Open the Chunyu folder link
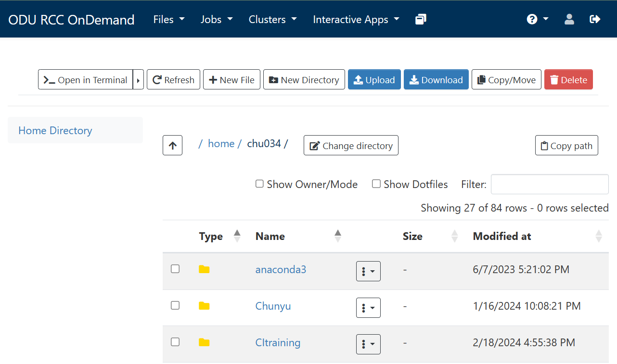The height and width of the screenshot is (364, 617). [273, 306]
